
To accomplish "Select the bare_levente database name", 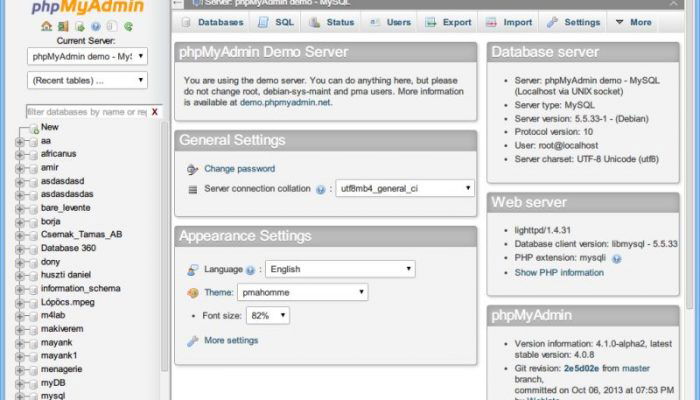I will (66, 208).
